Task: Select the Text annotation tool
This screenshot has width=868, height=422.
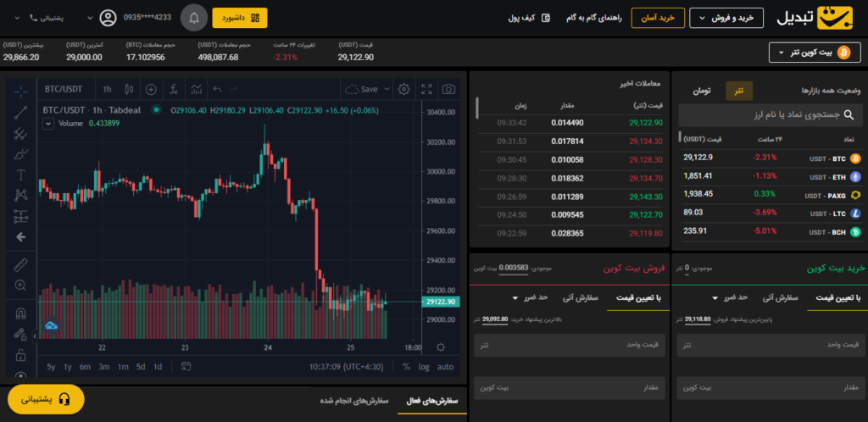Action: click(x=21, y=175)
